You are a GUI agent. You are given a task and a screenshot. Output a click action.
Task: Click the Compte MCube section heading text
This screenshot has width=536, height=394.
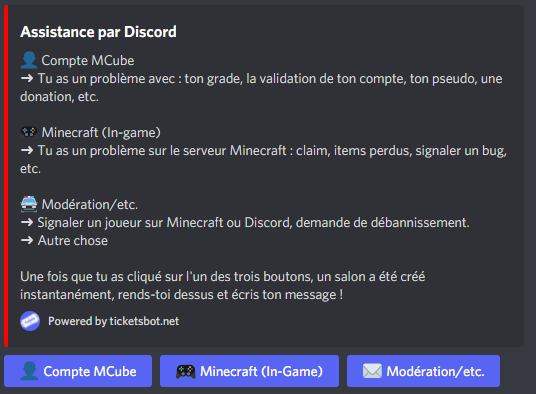point(88,60)
